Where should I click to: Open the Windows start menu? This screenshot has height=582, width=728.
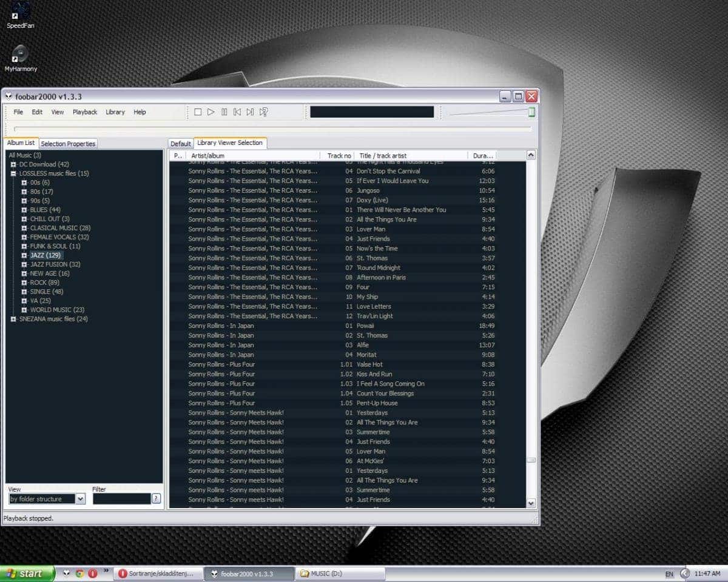(27, 573)
